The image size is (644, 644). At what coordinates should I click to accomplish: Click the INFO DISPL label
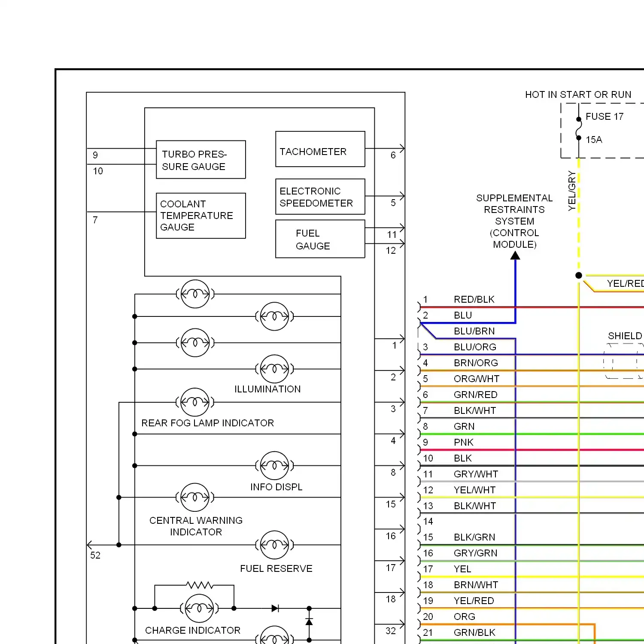(x=276, y=487)
